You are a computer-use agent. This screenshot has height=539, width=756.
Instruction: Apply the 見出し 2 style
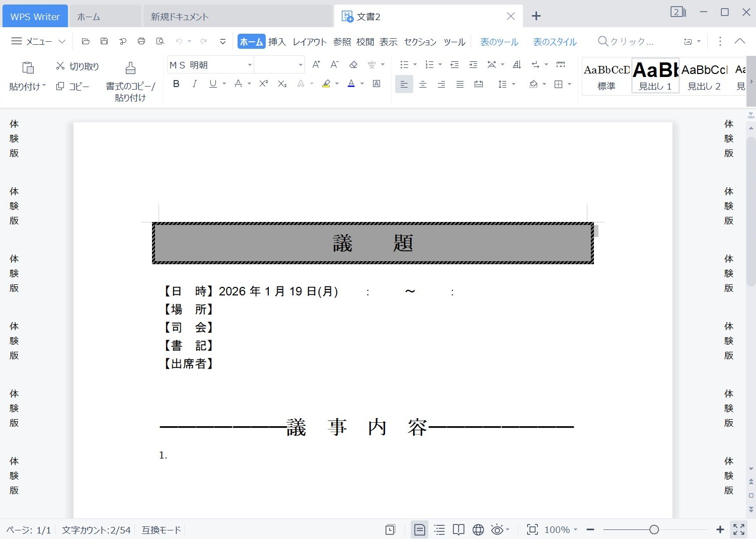coord(704,76)
